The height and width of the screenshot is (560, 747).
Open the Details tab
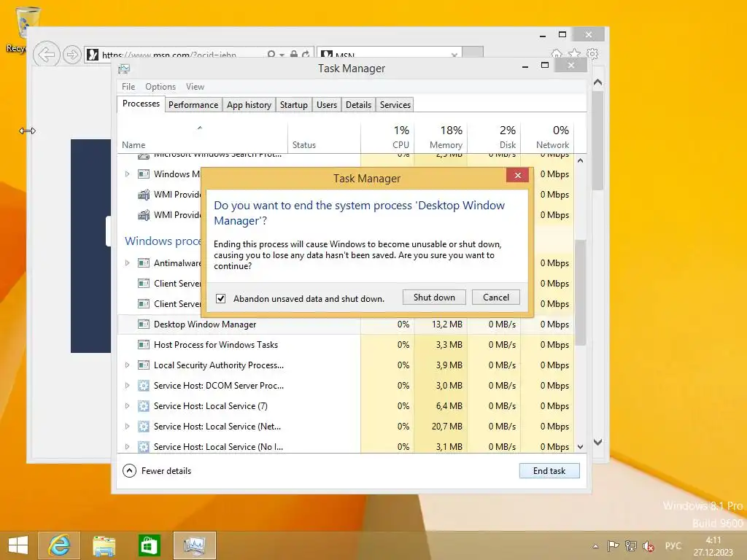point(358,105)
